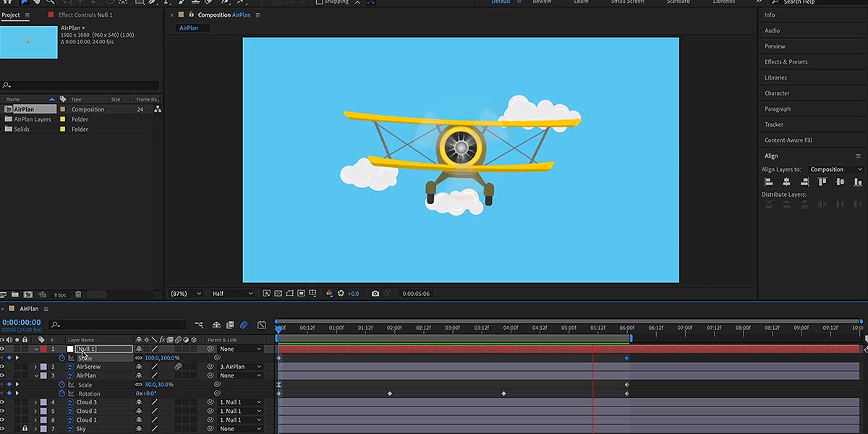Toggle fast previews in the viewer
868x434 pixels.
(x=267, y=294)
